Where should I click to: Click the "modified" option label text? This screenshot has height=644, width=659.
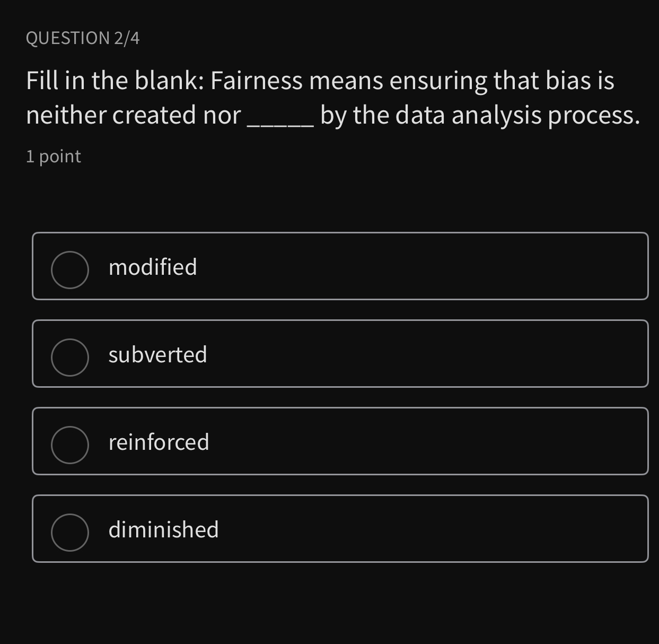pyautogui.click(x=153, y=267)
